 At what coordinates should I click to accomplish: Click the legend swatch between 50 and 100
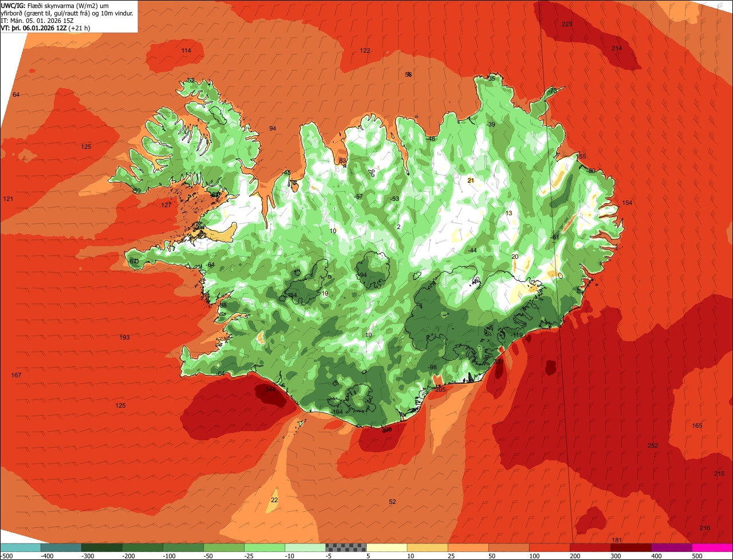point(509,548)
